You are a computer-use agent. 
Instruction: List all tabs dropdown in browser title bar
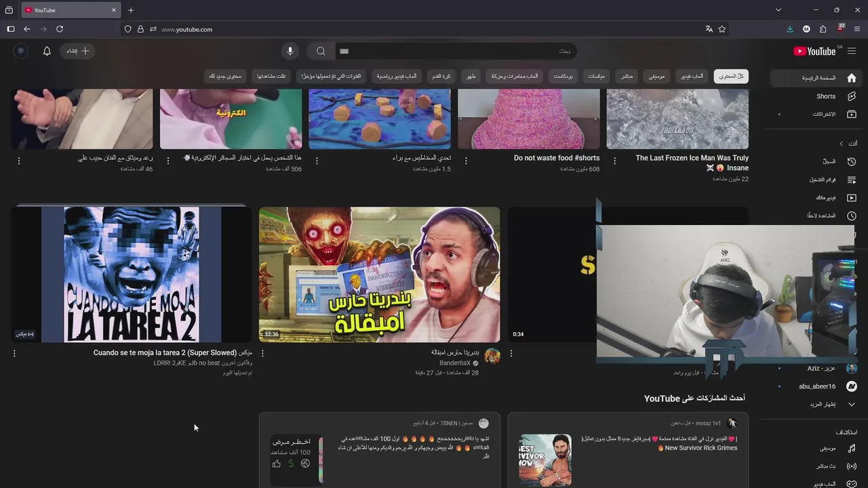pos(778,10)
